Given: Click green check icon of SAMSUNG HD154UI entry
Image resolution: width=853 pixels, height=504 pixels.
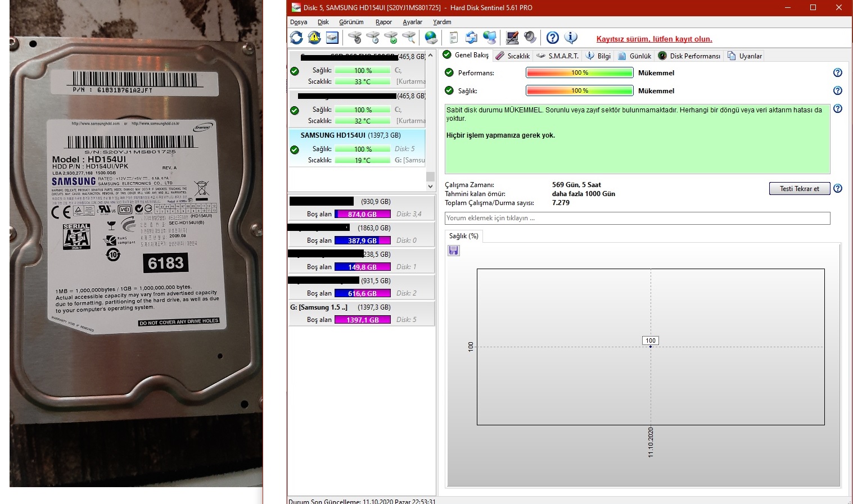Looking at the screenshot, I should (295, 149).
